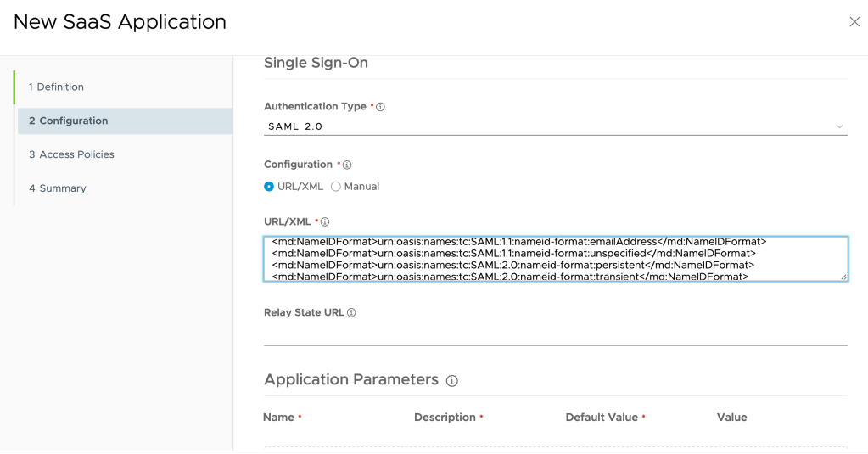Select the 2 Configuration step
Image resolution: width=868 pixels, height=454 pixels.
(x=68, y=121)
